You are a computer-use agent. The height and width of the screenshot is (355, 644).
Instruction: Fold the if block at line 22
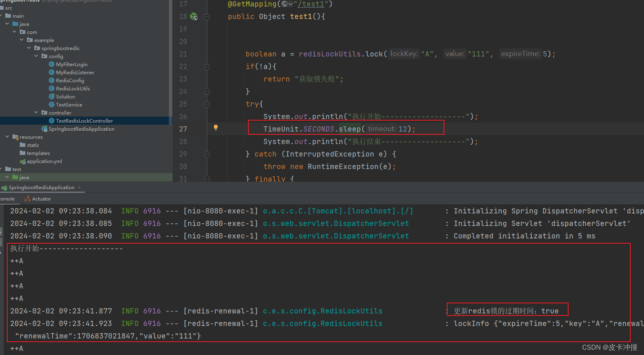(x=207, y=67)
